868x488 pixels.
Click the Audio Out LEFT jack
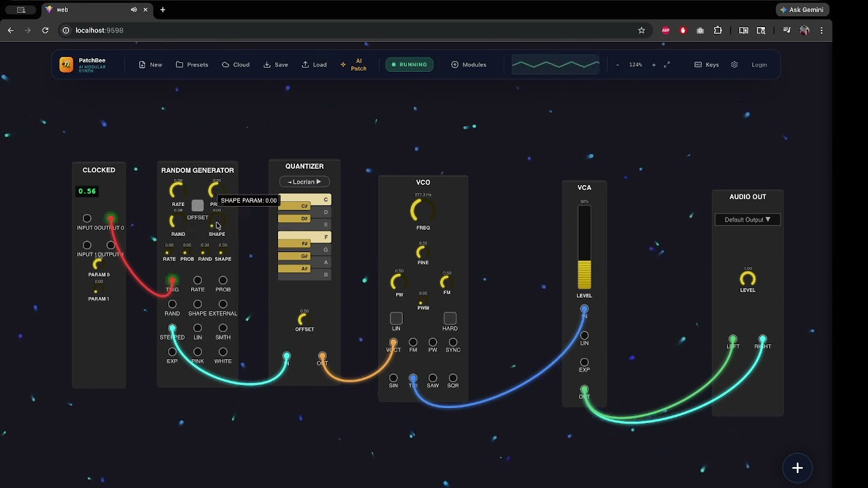732,339
